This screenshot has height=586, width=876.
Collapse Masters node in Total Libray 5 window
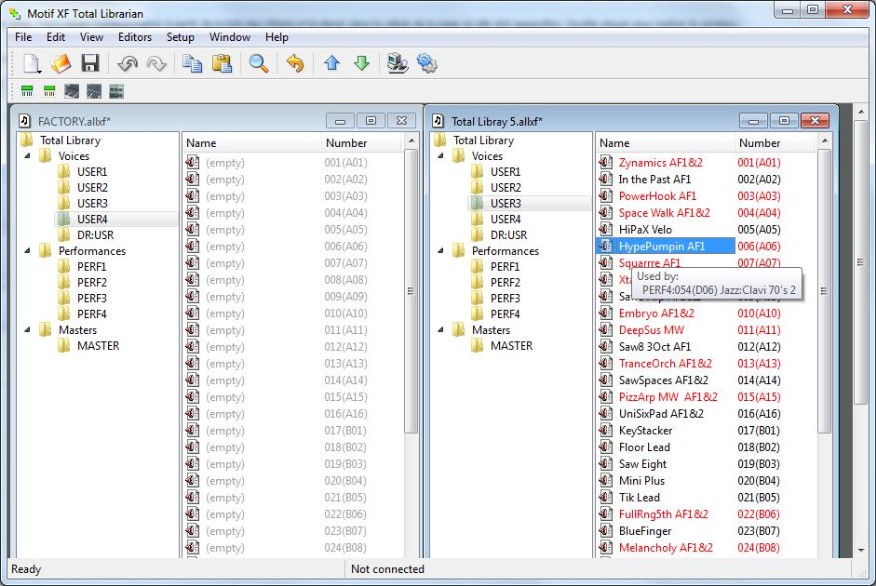coord(441,330)
